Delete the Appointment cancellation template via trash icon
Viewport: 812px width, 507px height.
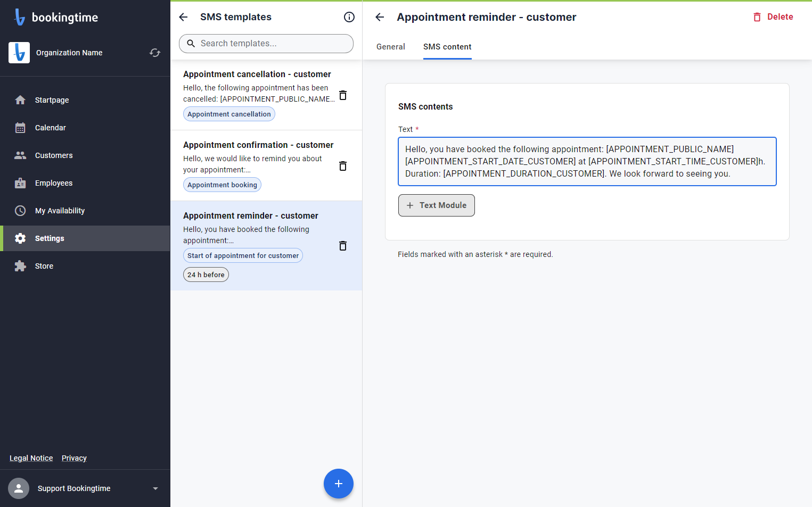(x=343, y=95)
